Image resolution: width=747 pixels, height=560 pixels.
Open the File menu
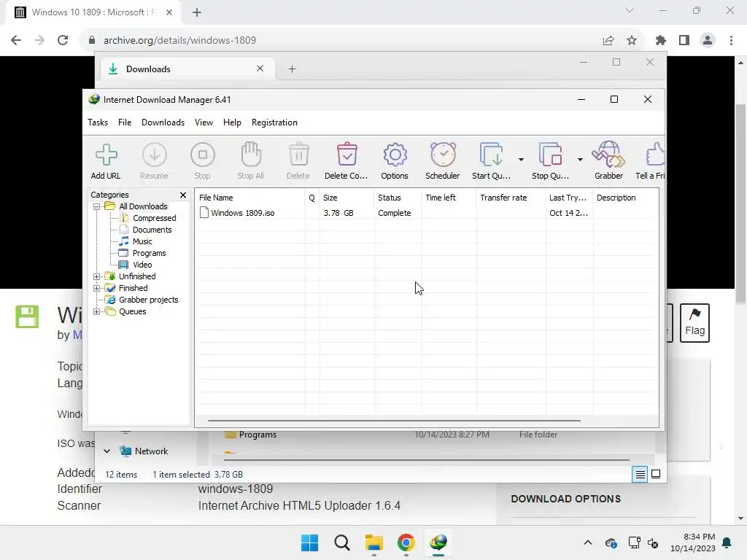pos(125,122)
